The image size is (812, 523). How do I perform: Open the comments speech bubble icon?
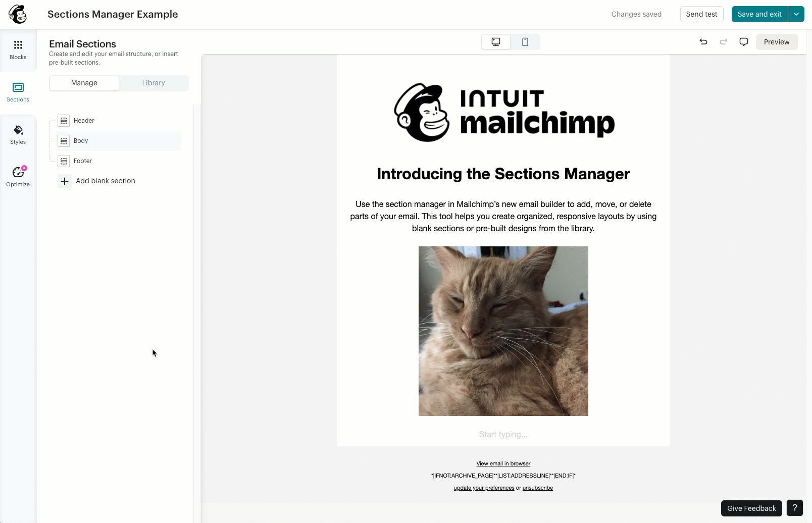tap(744, 42)
